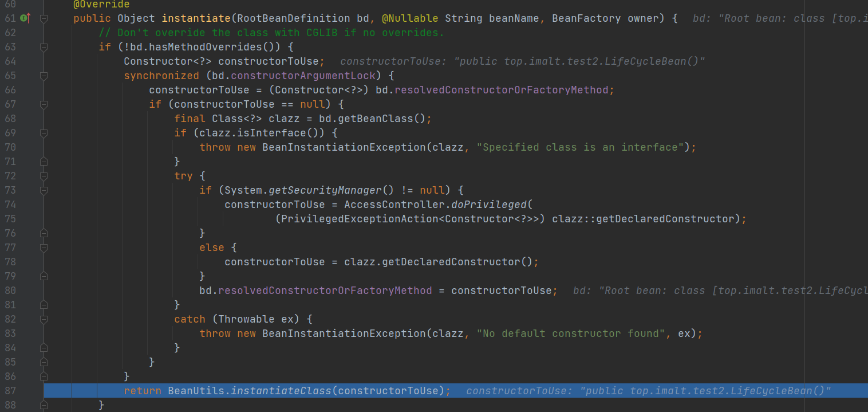
Task: Click line number 80 in the gutter
Action: (x=10, y=291)
